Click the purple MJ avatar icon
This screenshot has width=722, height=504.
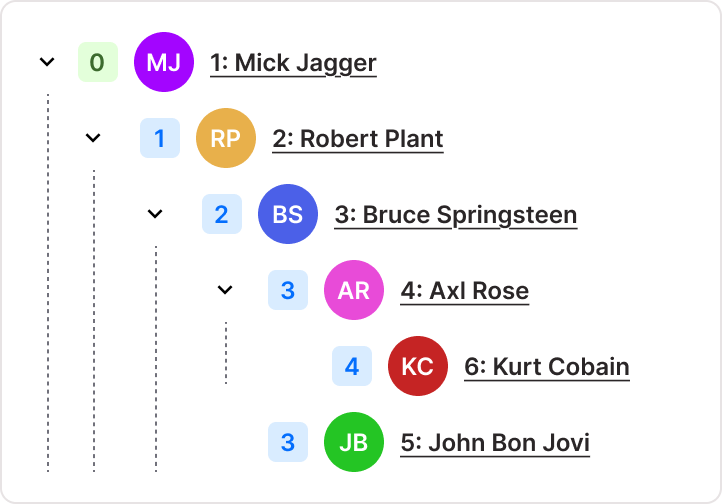164,63
